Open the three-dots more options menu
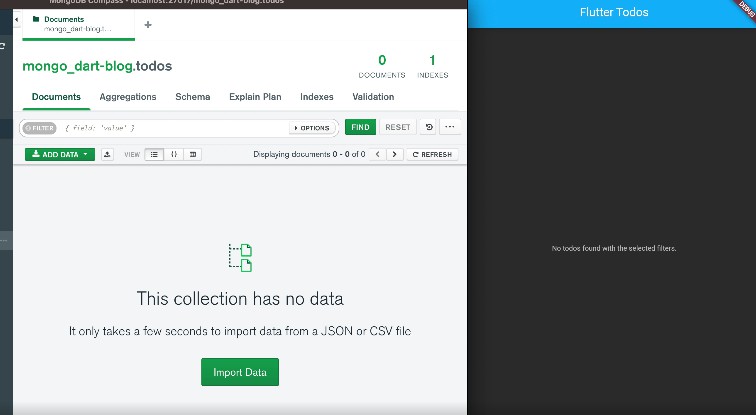This screenshot has height=415, width=756. [x=450, y=127]
